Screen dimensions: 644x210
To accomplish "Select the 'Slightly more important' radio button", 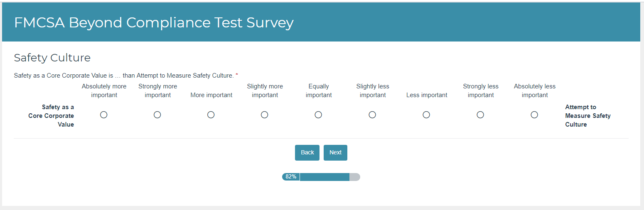I will click(265, 115).
